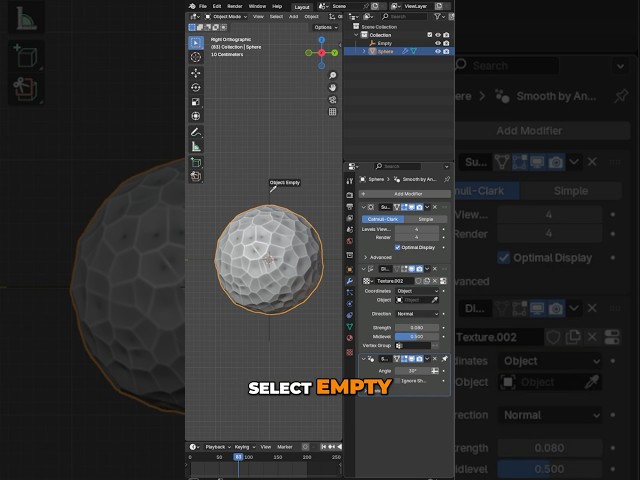640x480 pixels.
Task: Open the Window menu
Action: click(x=257, y=6)
